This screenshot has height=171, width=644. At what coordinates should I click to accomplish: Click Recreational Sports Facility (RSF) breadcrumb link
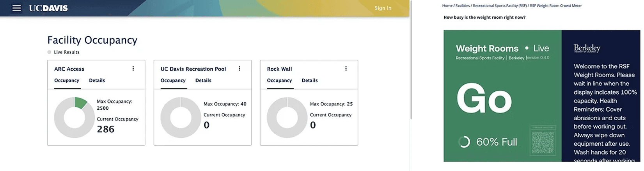(x=500, y=6)
